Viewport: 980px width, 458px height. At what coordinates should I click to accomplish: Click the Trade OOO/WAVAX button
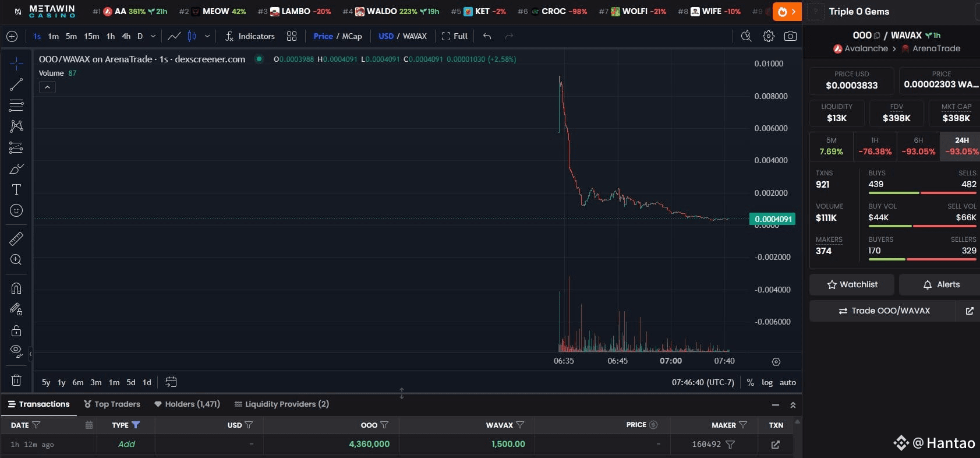click(883, 311)
